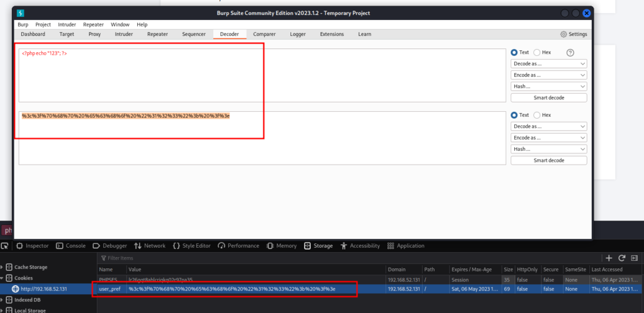Open first 'Hash ...' dropdown
Screen dimensions: 644x313
(548, 87)
